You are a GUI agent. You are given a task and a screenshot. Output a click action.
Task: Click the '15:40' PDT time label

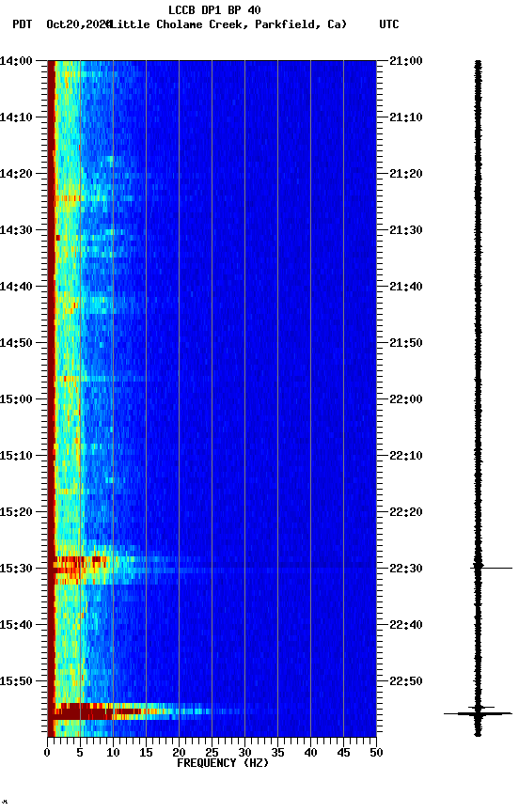tap(16, 625)
